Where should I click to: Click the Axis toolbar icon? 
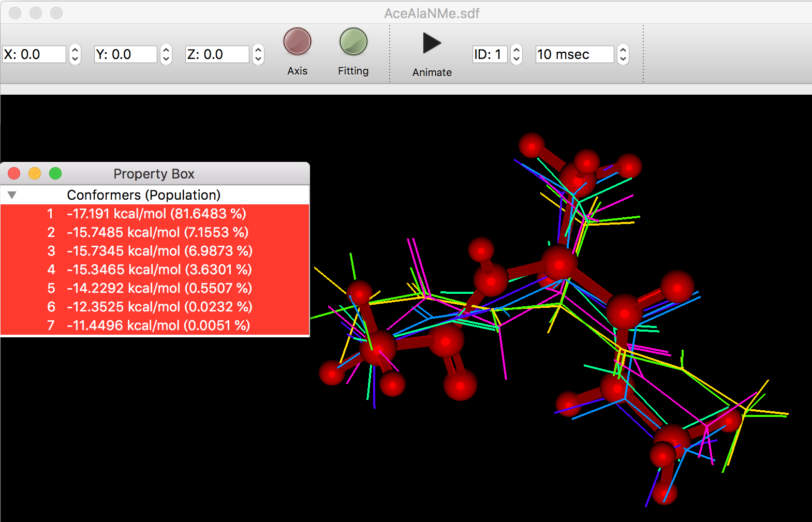(x=297, y=42)
